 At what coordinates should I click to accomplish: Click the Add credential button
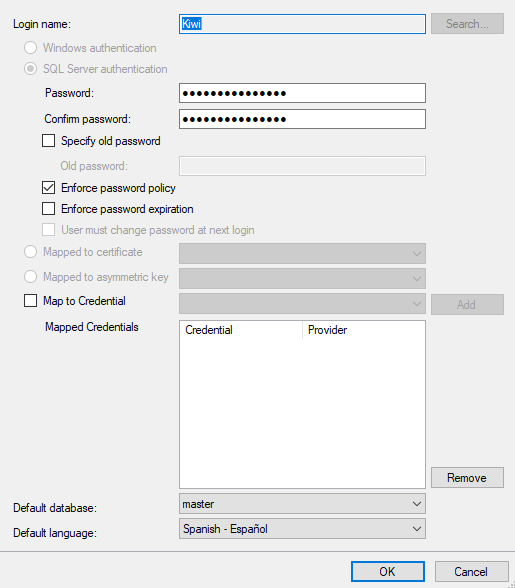point(467,304)
